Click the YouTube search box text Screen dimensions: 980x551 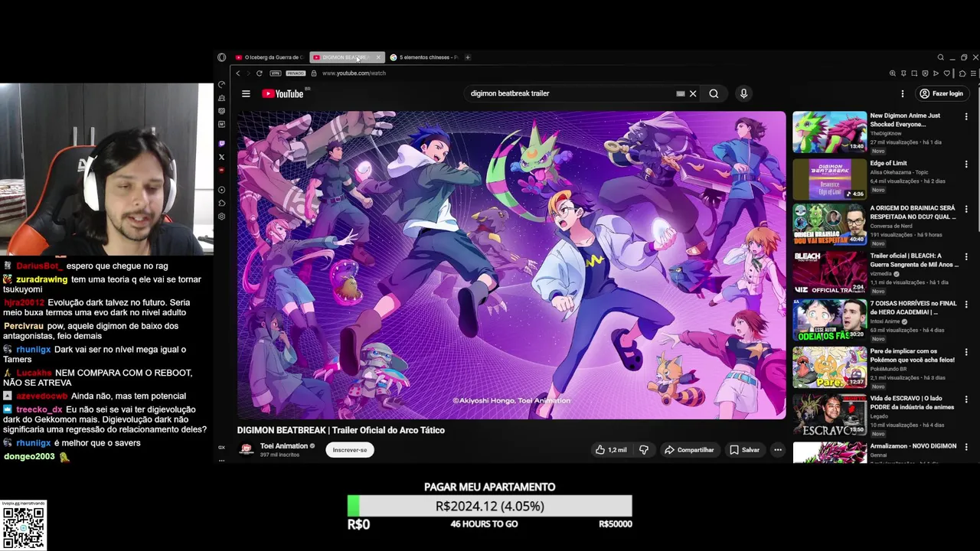click(510, 93)
